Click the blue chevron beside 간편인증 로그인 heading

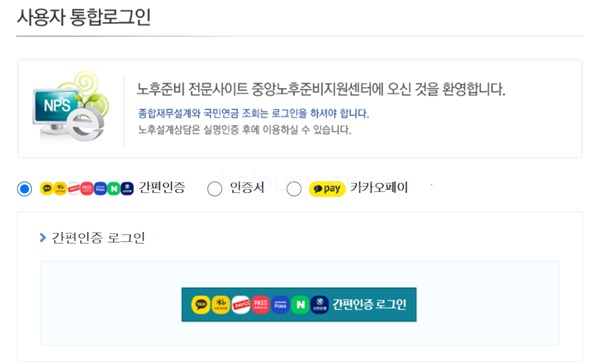click(x=43, y=238)
